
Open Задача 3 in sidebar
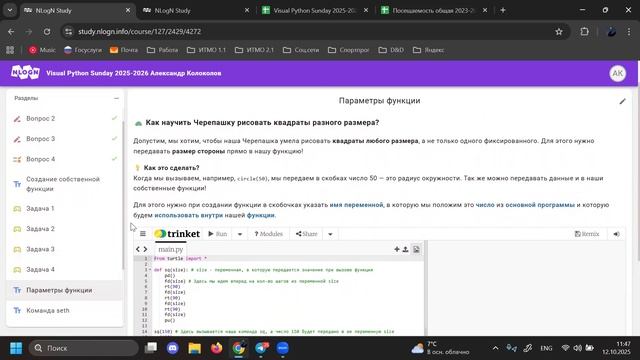pyautogui.click(x=64, y=249)
